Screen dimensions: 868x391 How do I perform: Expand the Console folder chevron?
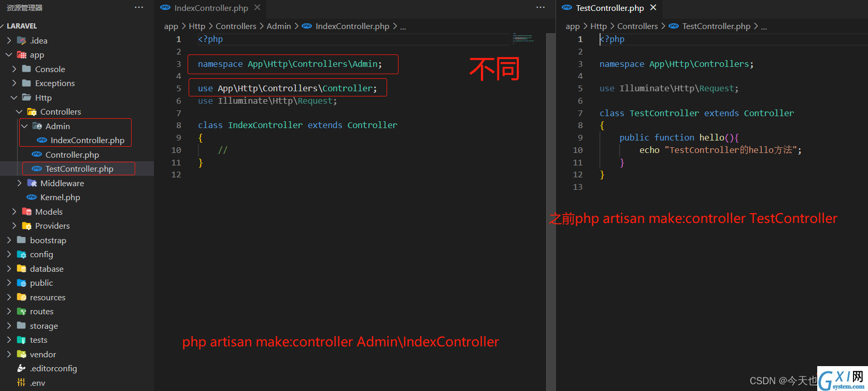click(x=14, y=69)
